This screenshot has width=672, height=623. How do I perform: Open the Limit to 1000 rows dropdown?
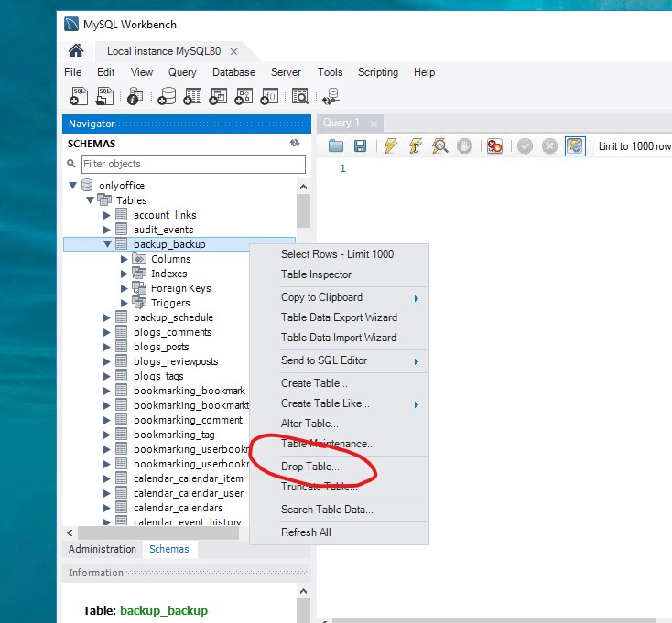(x=634, y=146)
